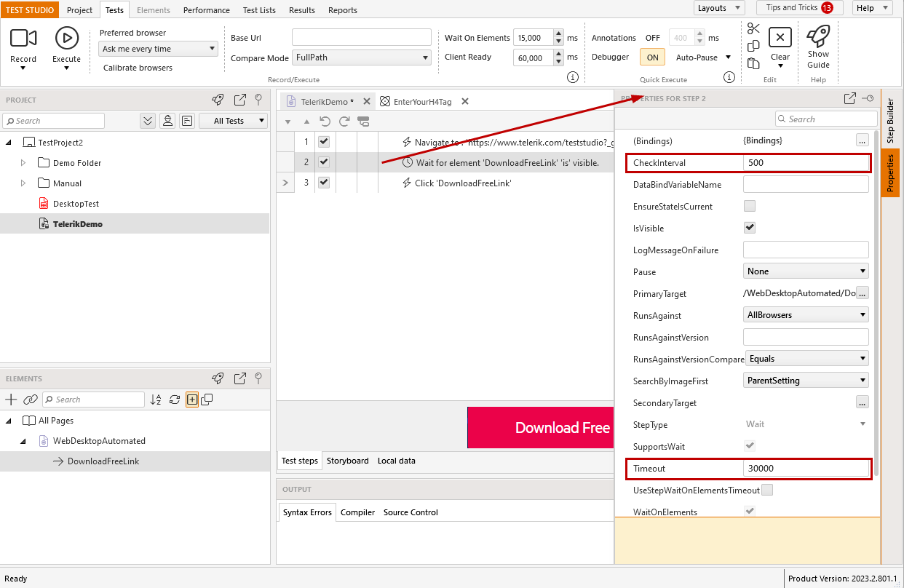
Task: Redo the test step change
Action: click(x=344, y=122)
